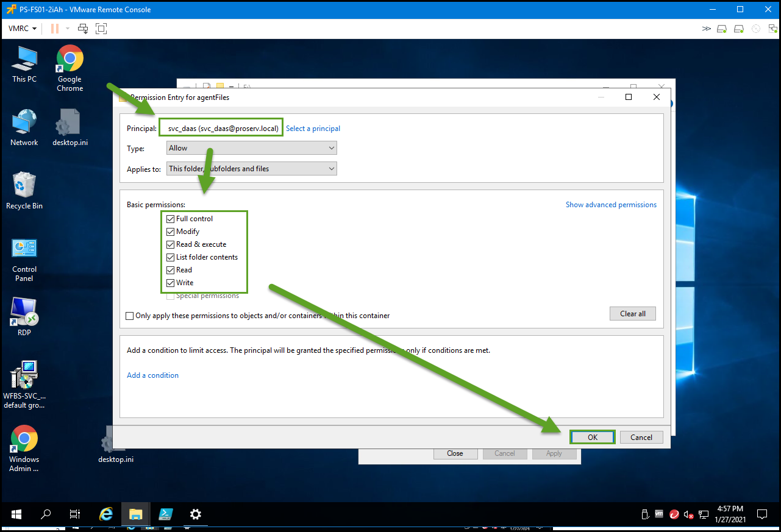
Task: Open Control Panel desktop icon
Action: coord(24,249)
